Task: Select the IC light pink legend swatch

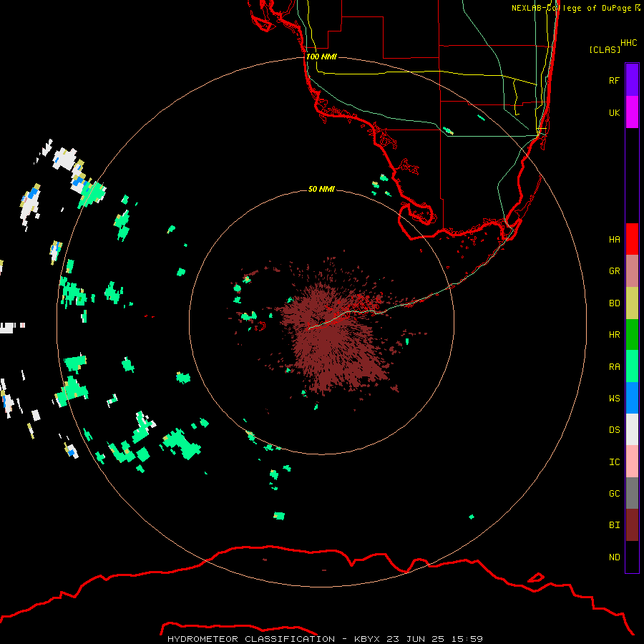Action: point(632,462)
